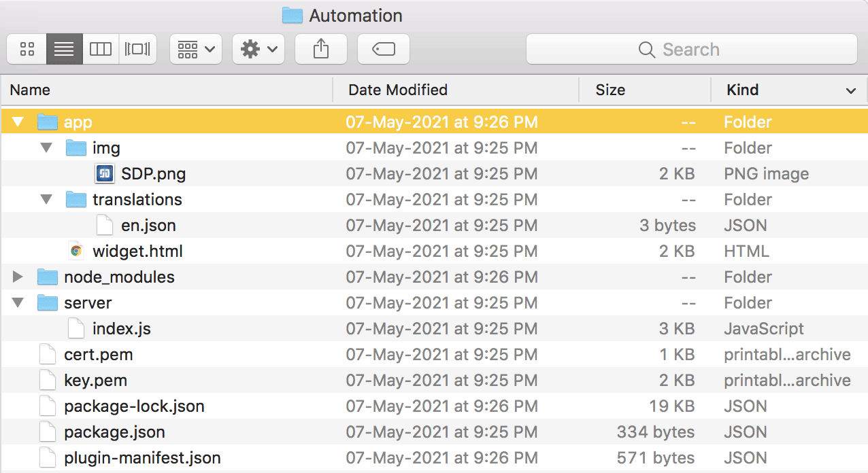Collapse the server folder disclosure triangle
The width and height of the screenshot is (868, 473).
click(18, 303)
